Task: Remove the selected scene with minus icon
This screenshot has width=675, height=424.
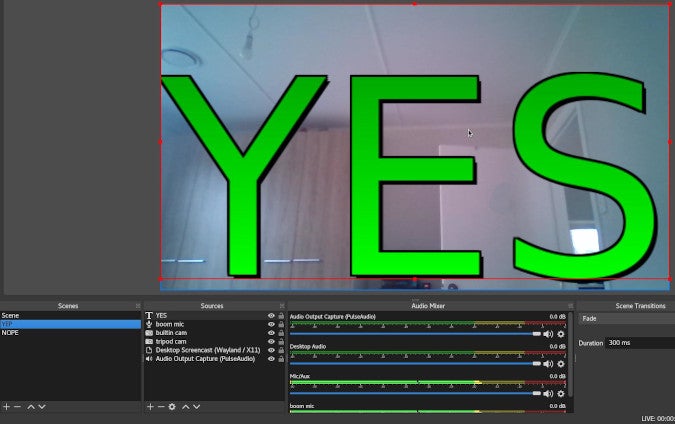Action: click(x=17, y=407)
